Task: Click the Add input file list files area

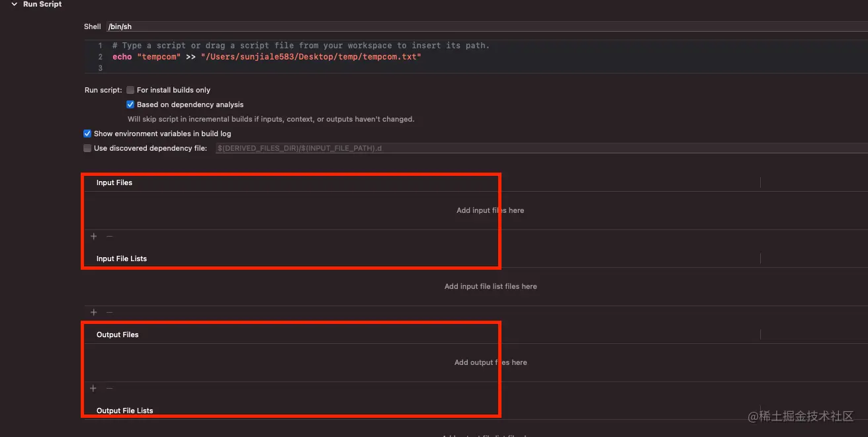Action: pyautogui.click(x=490, y=286)
